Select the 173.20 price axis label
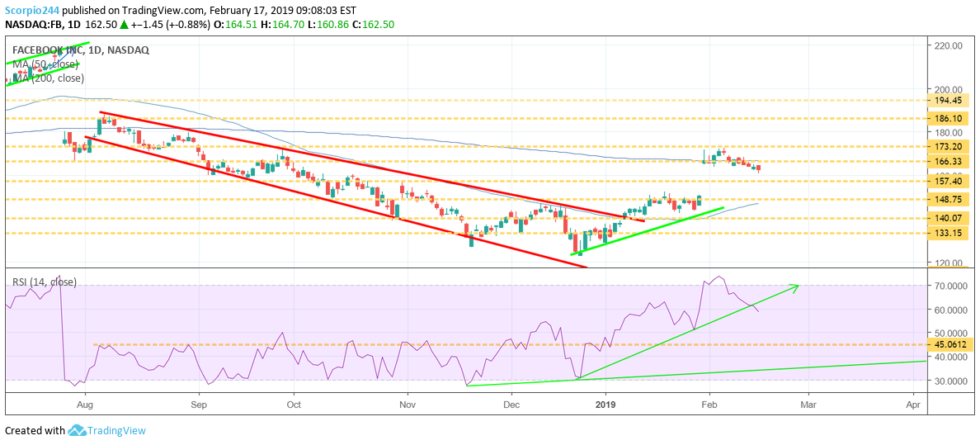The width and height of the screenshot is (980, 445). click(x=949, y=146)
